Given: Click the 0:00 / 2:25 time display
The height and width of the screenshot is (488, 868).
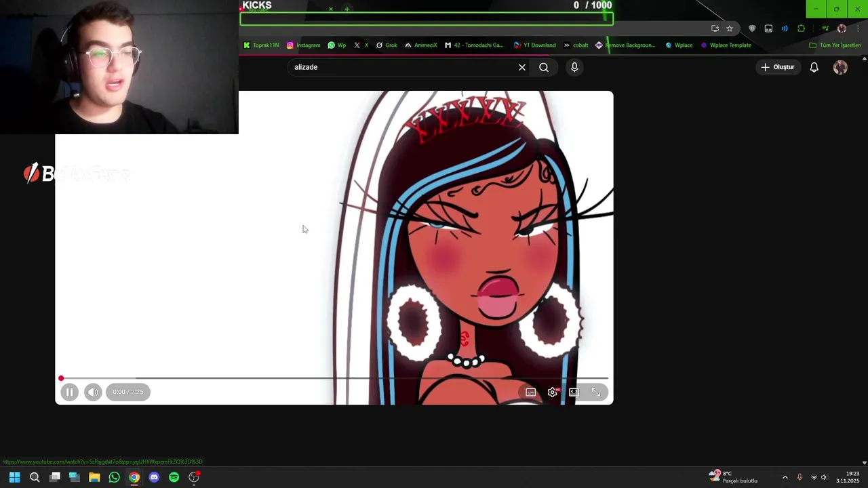Looking at the screenshot, I should (x=128, y=392).
